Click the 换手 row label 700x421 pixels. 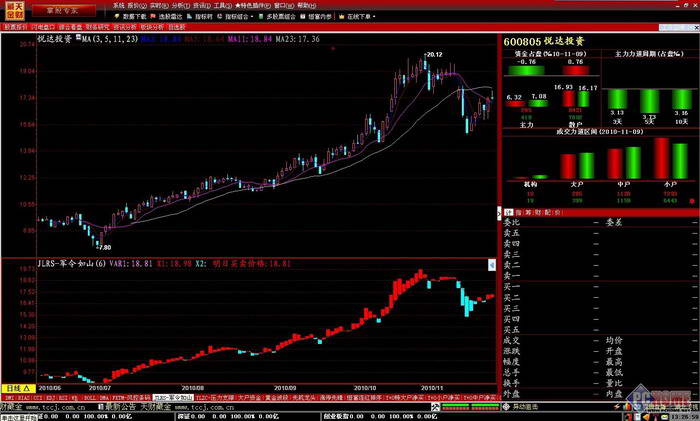click(x=512, y=383)
